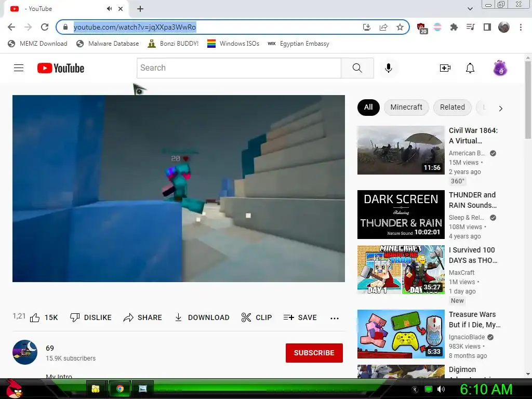Open the Bonzi BUDDY! bookmark
Screen dimensions: 532x399
click(173, 44)
